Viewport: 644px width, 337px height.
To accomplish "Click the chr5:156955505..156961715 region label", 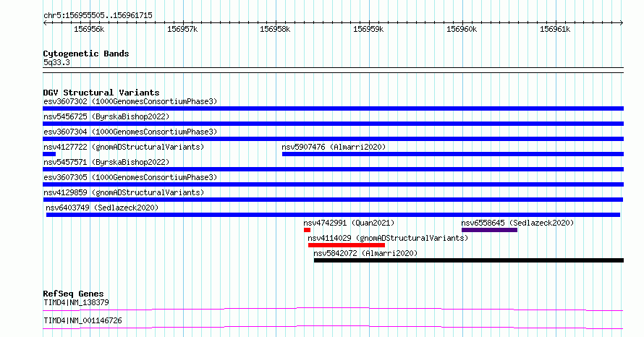I will (x=98, y=16).
